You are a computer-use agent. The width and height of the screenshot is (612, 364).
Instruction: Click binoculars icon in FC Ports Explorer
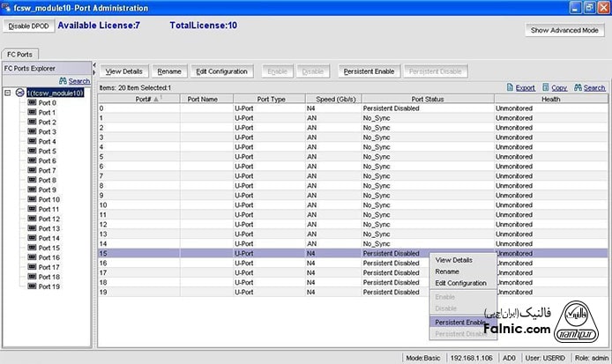[63, 81]
